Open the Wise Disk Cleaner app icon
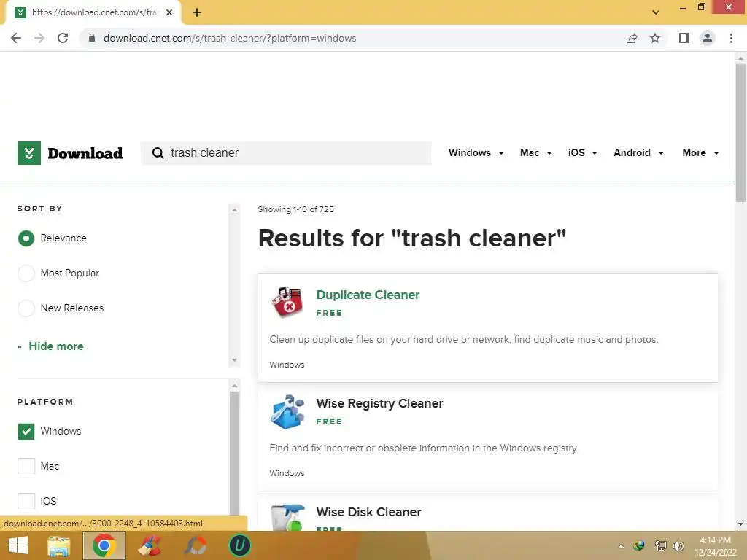Image resolution: width=747 pixels, height=560 pixels. [287, 518]
